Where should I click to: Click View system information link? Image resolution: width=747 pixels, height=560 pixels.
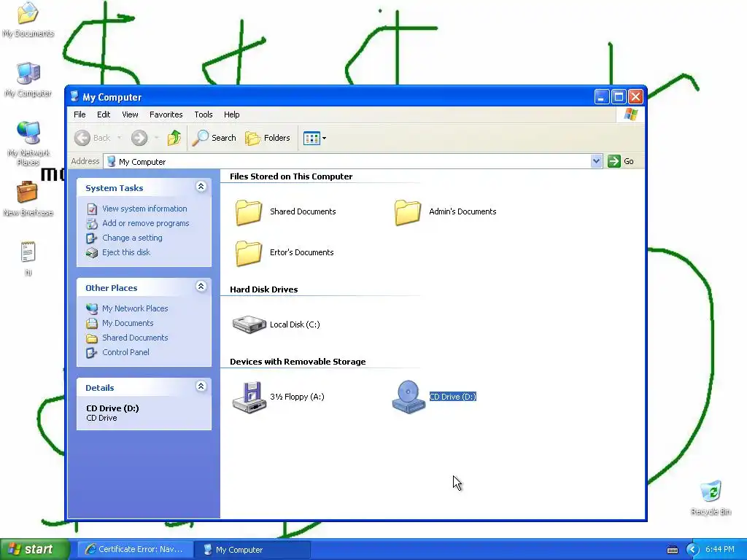144,209
